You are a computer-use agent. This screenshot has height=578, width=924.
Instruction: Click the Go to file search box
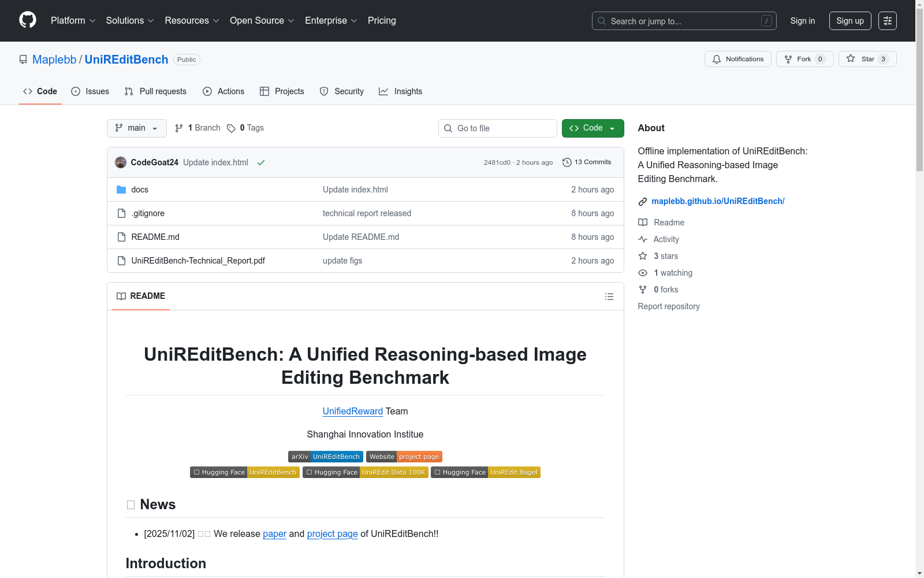[497, 128]
